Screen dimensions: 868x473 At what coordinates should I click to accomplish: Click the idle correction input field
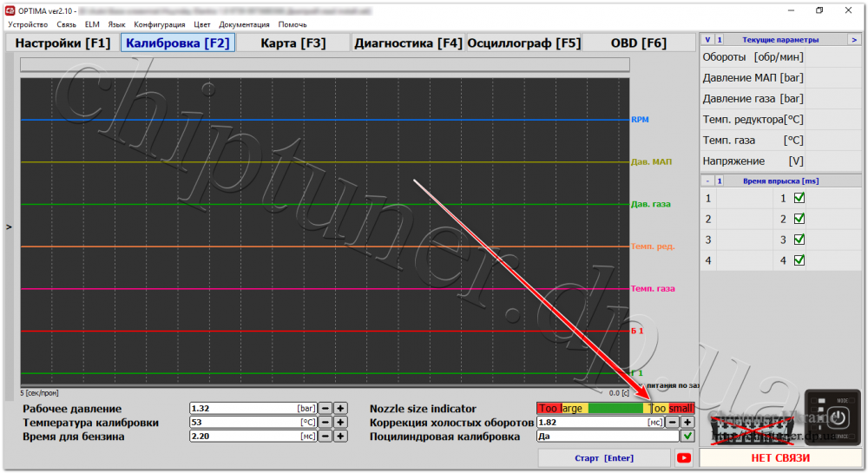point(600,422)
